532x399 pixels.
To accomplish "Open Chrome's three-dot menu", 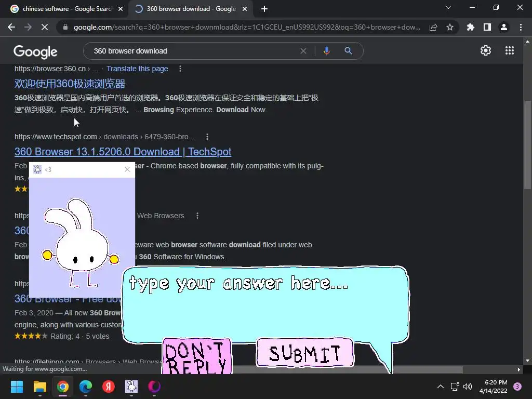I will (x=521, y=27).
